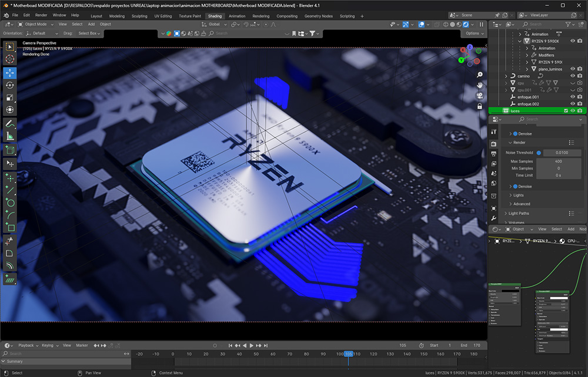Toggle viewport visibility of enfoque.001
The width and height of the screenshot is (588, 377).
[573, 97]
